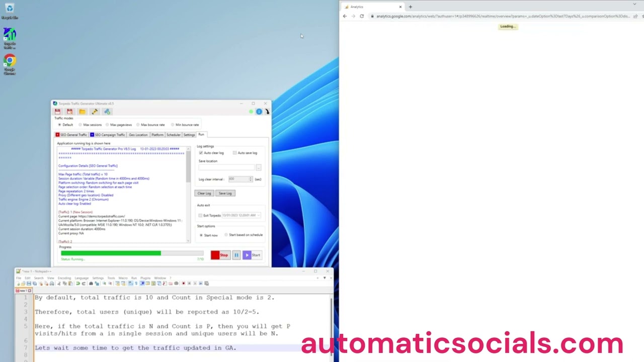This screenshot has height=362, width=644.
Task: Go back in the Chrome browser
Action: 345,16
